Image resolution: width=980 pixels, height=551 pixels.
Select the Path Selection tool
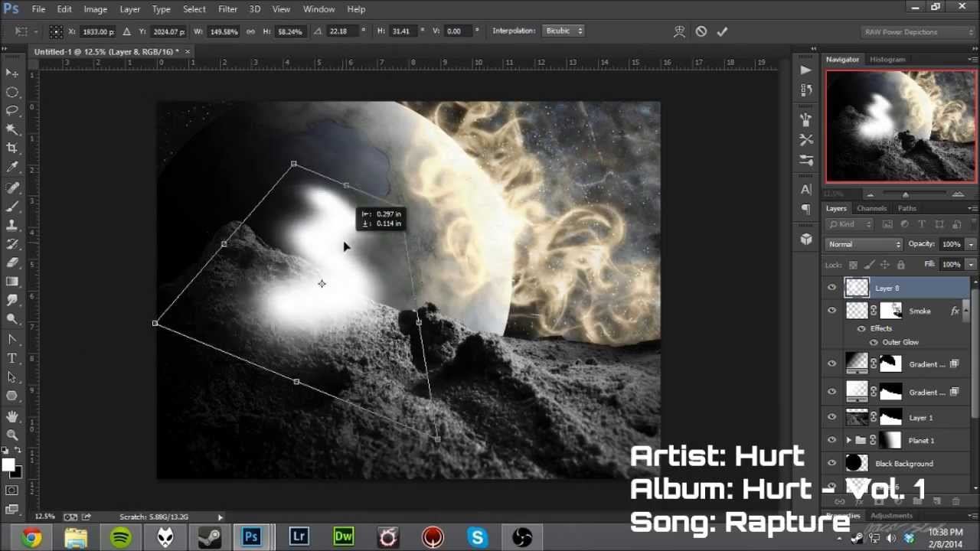(12, 377)
